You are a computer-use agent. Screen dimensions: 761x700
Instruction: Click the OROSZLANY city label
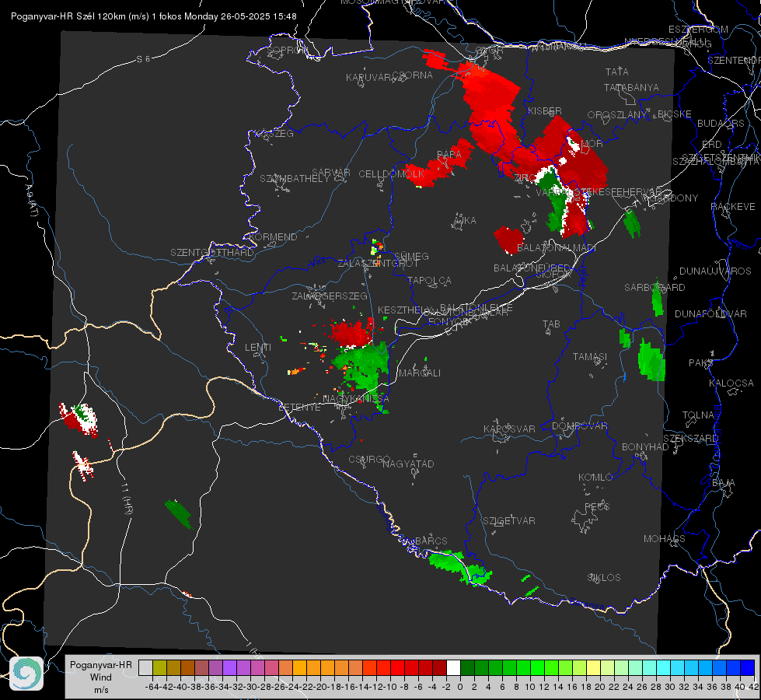click(x=617, y=115)
